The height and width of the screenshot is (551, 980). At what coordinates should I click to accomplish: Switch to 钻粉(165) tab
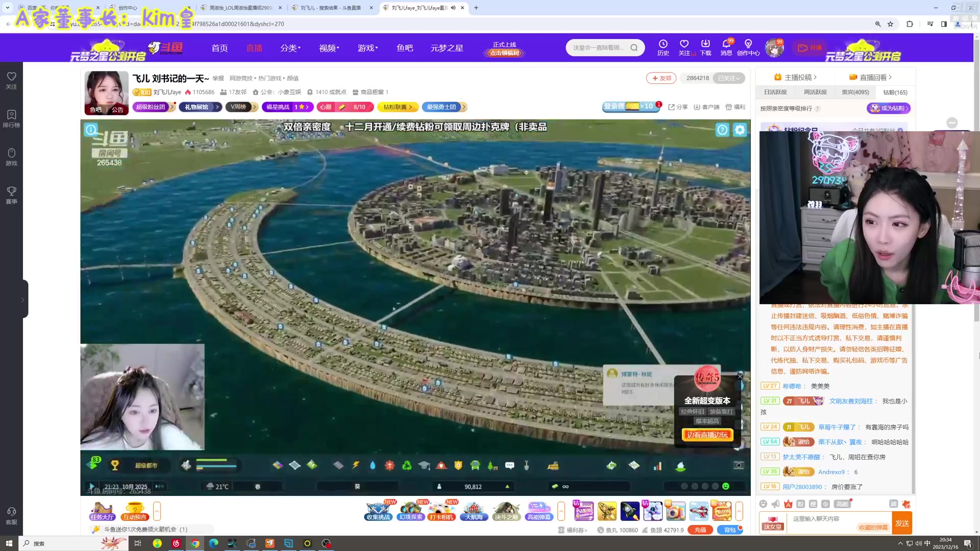[x=895, y=92]
